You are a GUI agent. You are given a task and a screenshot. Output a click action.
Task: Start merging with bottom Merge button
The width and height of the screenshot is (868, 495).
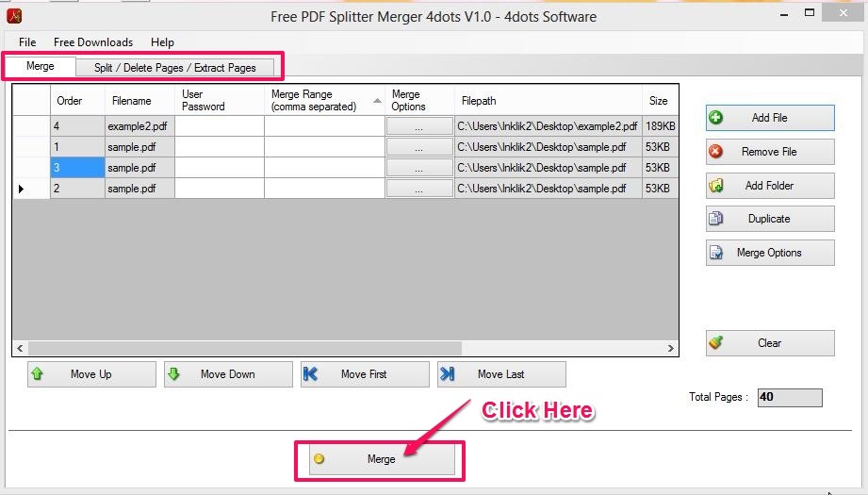coord(381,459)
